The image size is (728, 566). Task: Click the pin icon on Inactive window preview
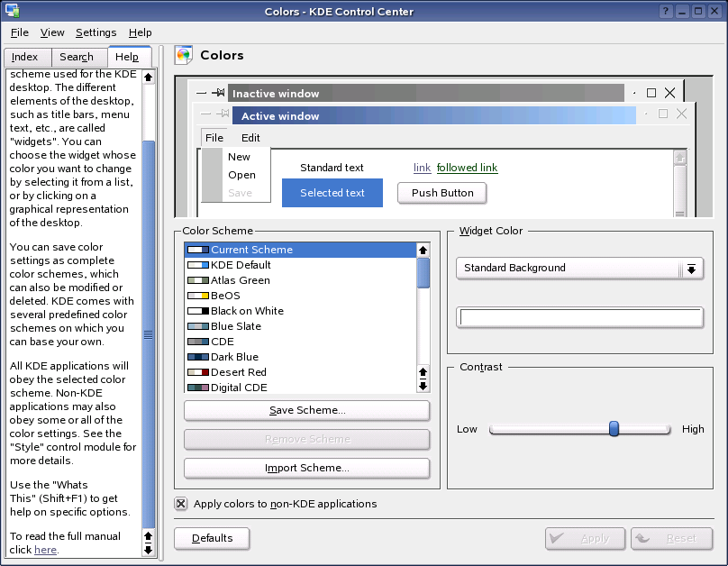pos(219,93)
